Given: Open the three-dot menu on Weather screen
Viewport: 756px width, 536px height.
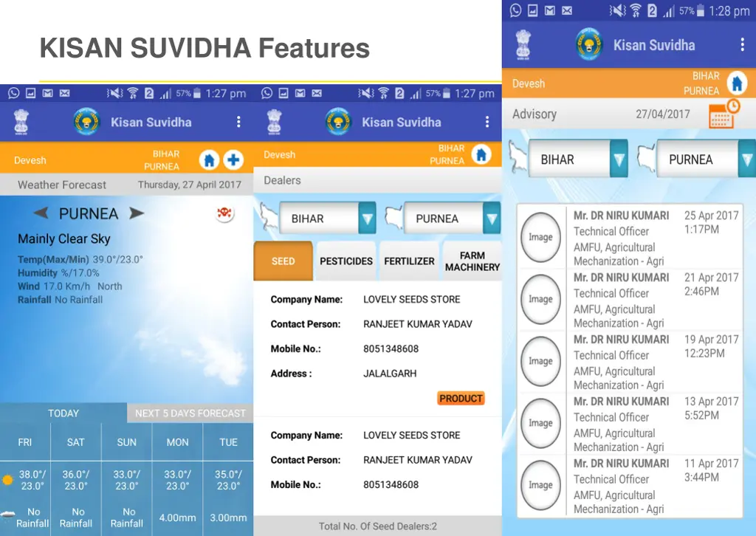Looking at the screenshot, I should 238,122.
